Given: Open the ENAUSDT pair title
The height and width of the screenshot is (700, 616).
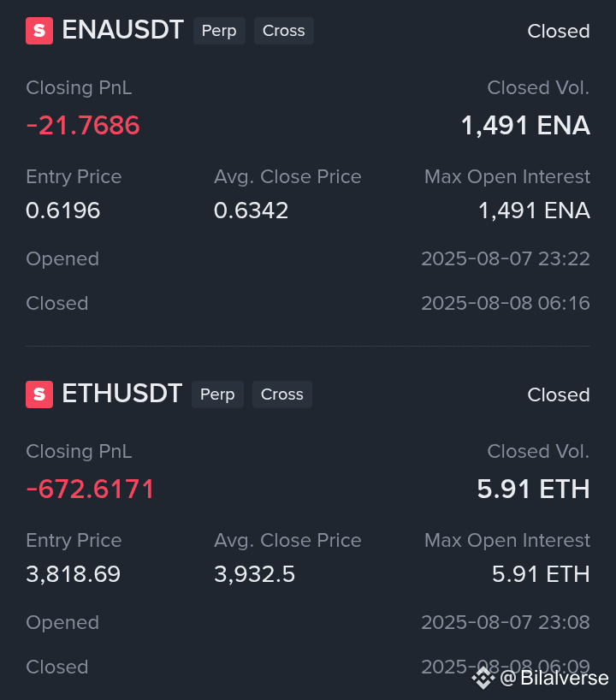Looking at the screenshot, I should coord(122,30).
